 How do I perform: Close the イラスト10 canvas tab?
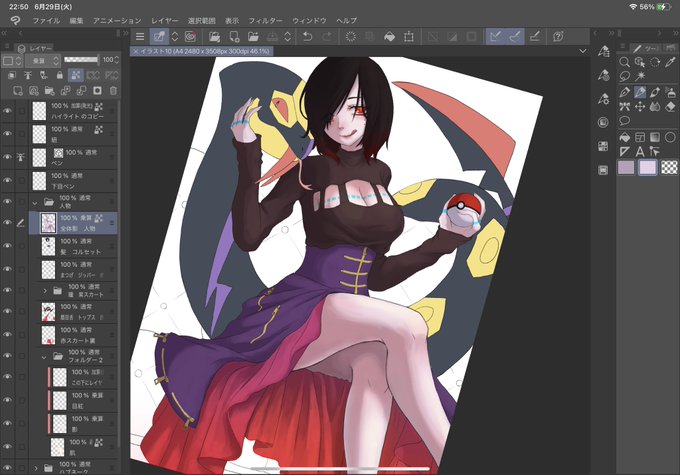click(x=135, y=51)
